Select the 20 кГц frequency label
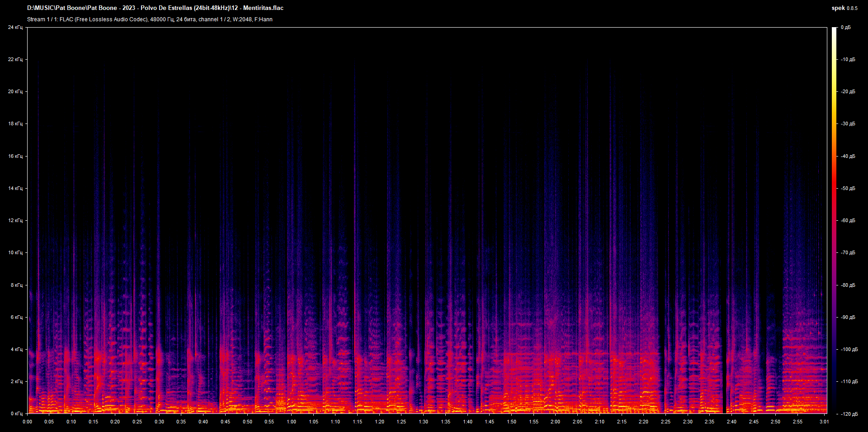This screenshot has height=432, width=868. 15,92
